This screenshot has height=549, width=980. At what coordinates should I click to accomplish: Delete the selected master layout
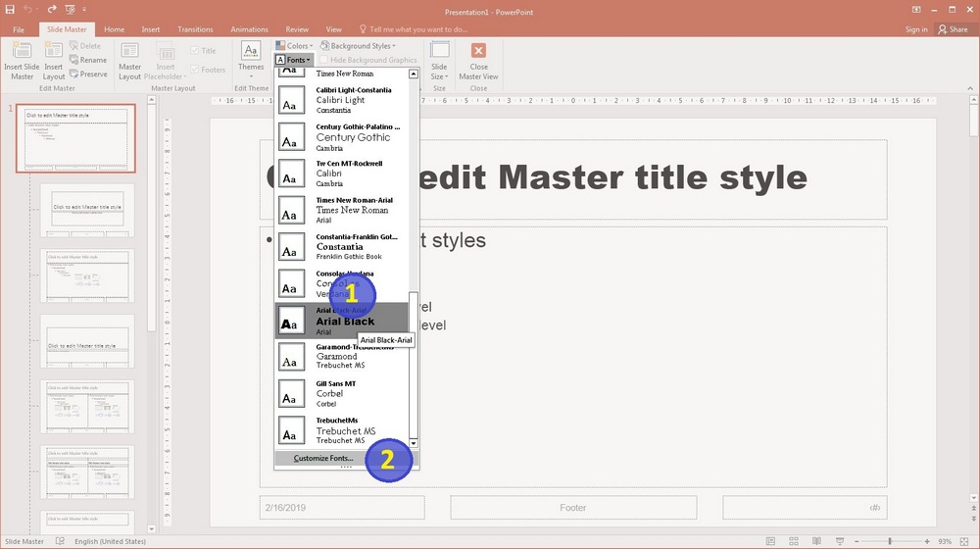pyautogui.click(x=85, y=46)
